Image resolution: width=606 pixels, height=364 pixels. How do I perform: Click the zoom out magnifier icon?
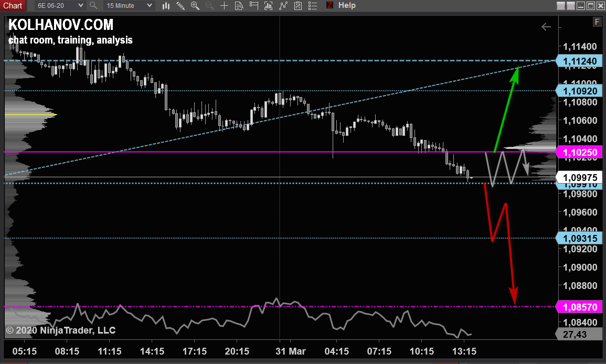coord(210,6)
